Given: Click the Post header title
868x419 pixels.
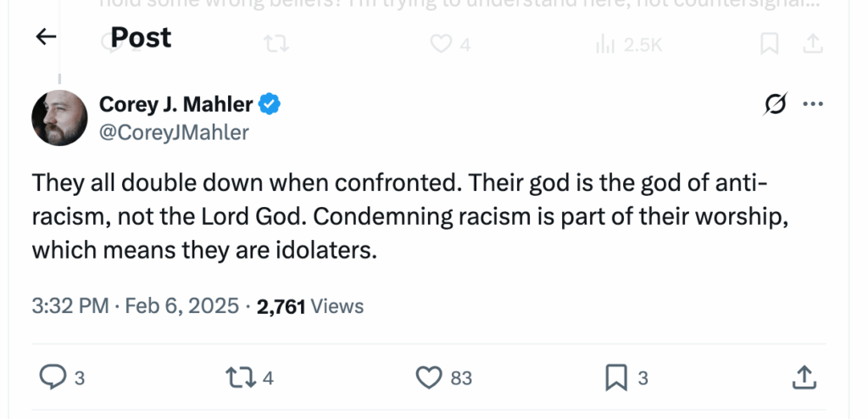Looking at the screenshot, I should click(141, 37).
